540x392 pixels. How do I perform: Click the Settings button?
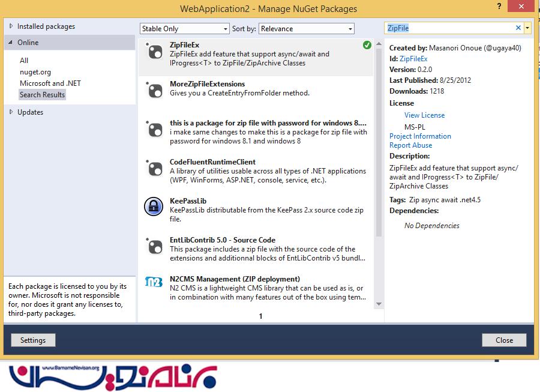[x=33, y=340]
